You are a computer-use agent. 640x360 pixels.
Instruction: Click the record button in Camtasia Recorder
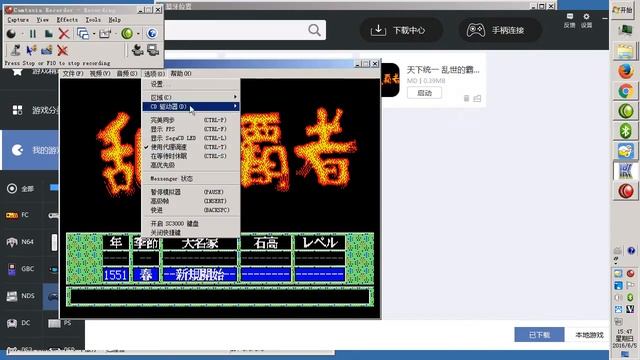click(11, 33)
